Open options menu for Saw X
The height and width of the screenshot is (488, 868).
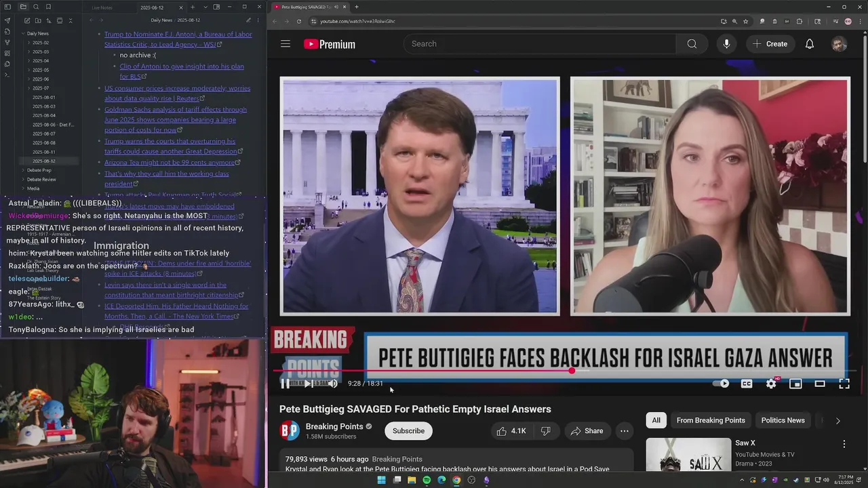[x=844, y=445]
